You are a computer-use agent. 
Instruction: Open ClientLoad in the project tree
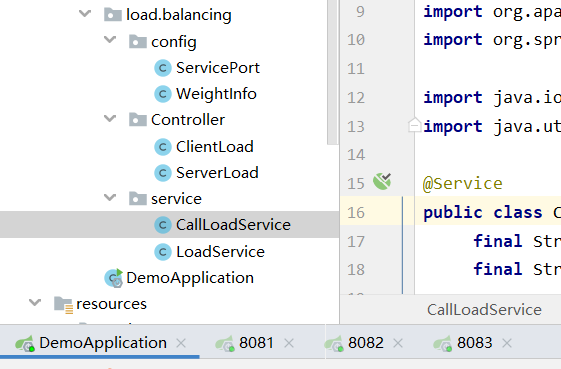(215, 147)
